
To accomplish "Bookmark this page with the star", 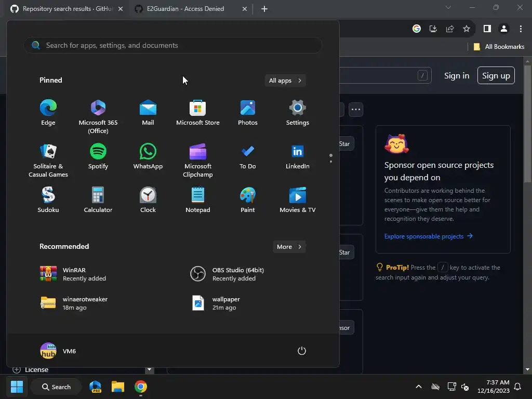I will pos(467,29).
